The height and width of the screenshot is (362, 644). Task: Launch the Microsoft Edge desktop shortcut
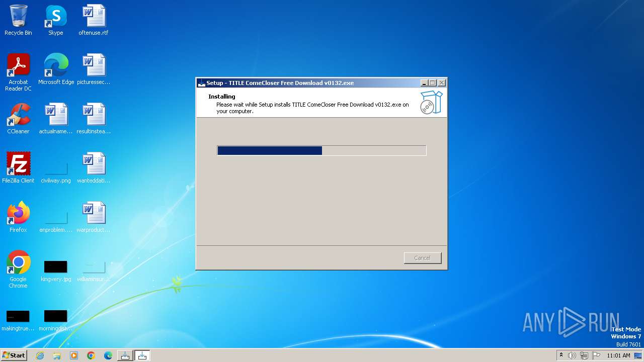coord(56,69)
